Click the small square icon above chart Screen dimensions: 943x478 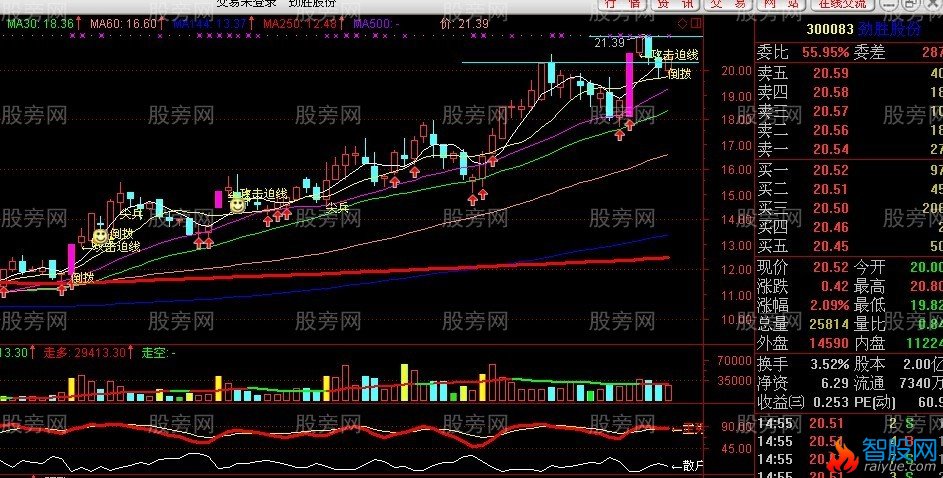coord(696,23)
